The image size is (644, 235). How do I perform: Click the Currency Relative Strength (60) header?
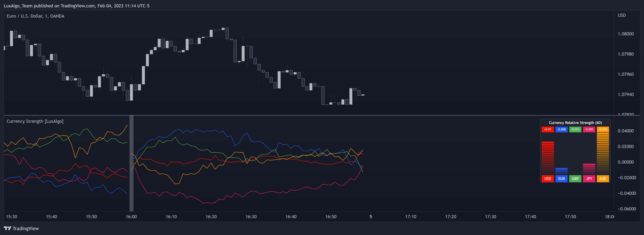coord(575,123)
